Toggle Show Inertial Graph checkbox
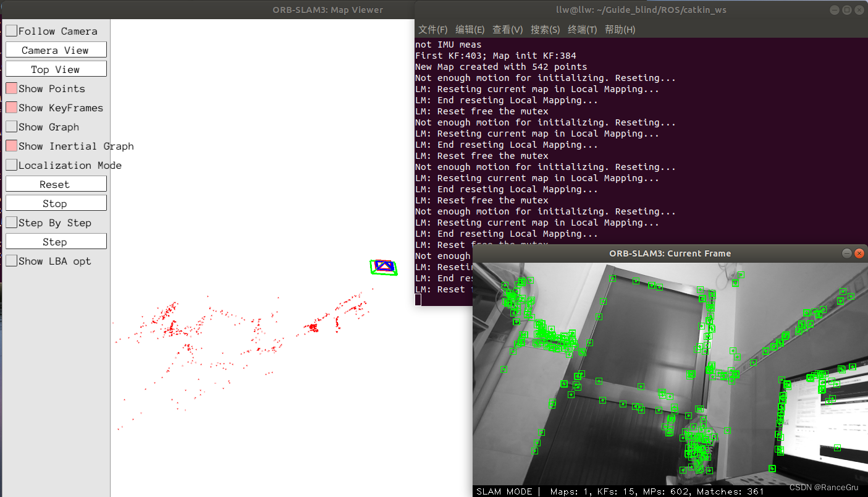Image resolution: width=868 pixels, height=497 pixels. pos(12,146)
